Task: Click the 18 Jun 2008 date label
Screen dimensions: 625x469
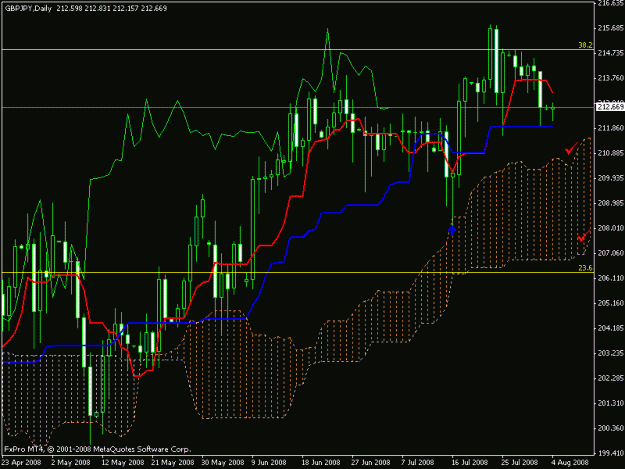Action: pos(320,463)
